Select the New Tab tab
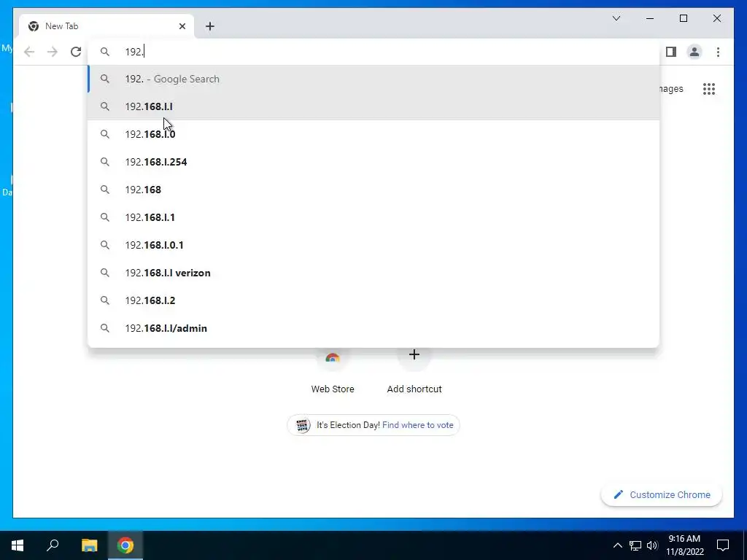747x560 pixels. coord(106,26)
